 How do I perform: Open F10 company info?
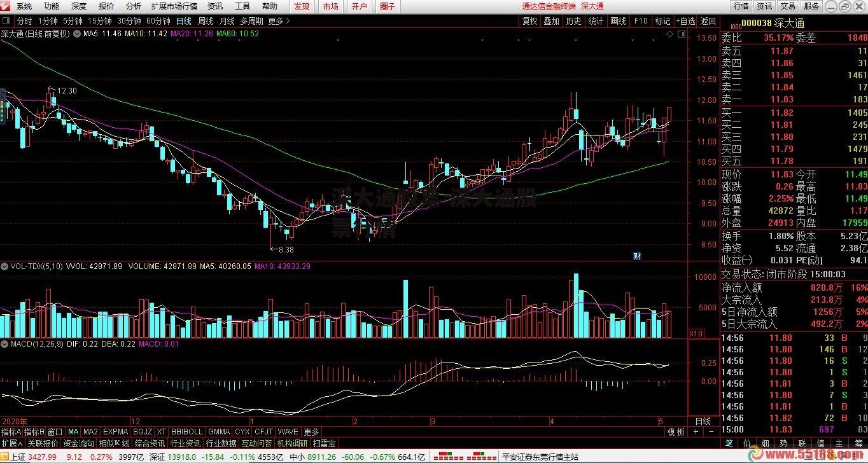coord(641,21)
